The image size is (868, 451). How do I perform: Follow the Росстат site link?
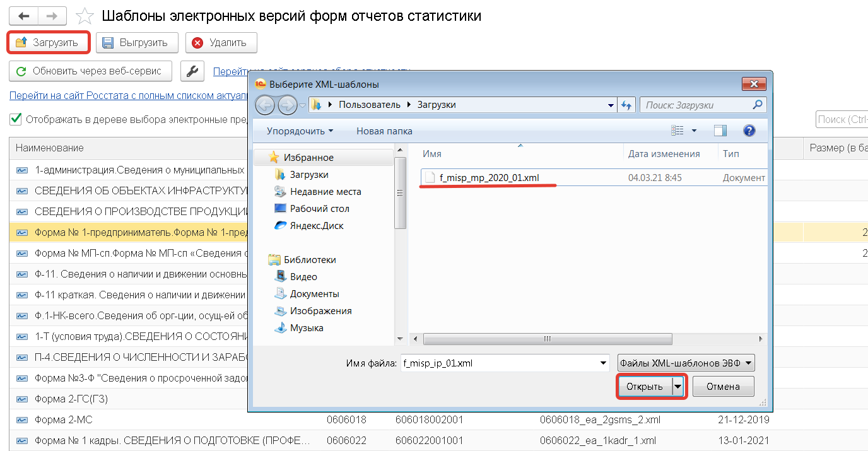(x=126, y=96)
